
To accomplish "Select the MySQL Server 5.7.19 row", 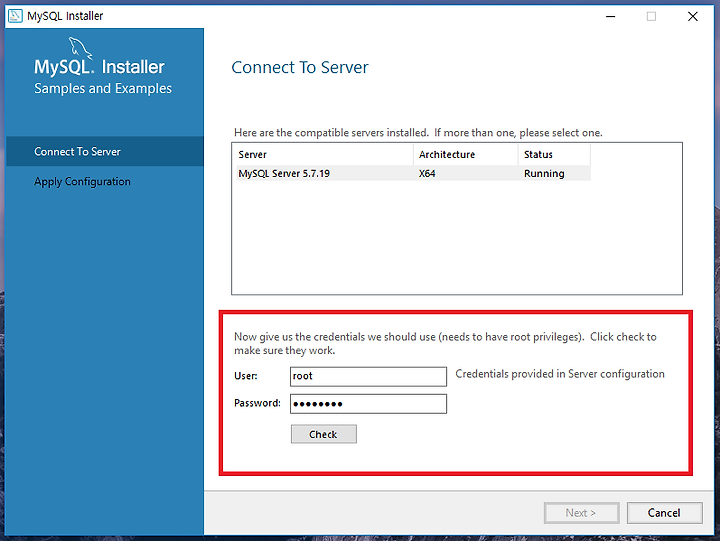I will tap(413, 174).
